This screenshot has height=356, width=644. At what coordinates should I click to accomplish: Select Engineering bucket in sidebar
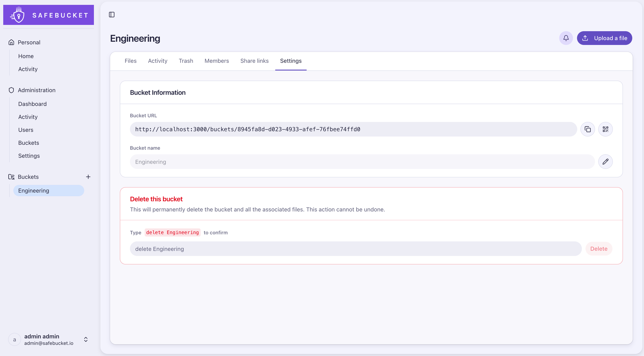49,191
